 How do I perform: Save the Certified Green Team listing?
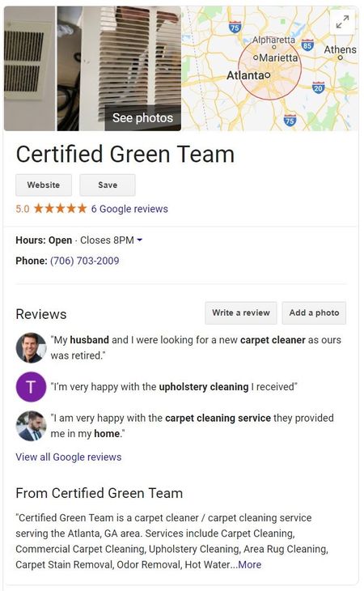[x=108, y=185]
